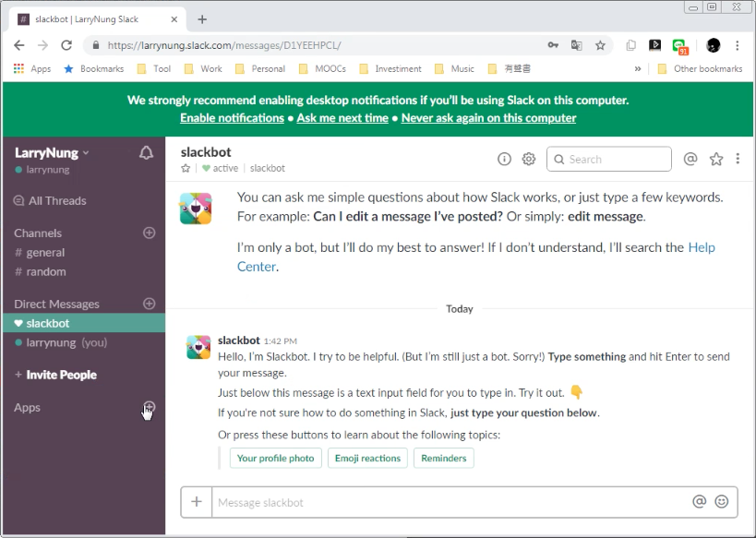This screenshot has width=756, height=538.
Task: Open Chrome profile avatar
Action: 714,45
